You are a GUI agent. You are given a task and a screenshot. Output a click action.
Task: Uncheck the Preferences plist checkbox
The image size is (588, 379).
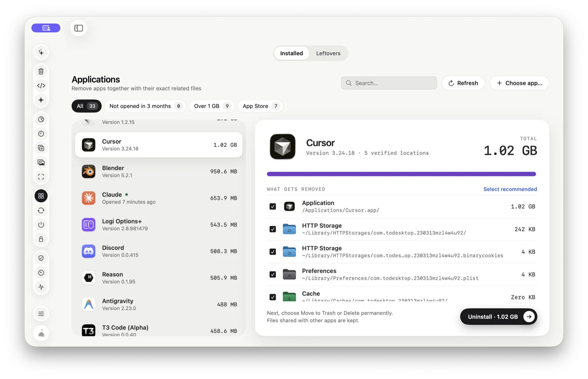[273, 275]
